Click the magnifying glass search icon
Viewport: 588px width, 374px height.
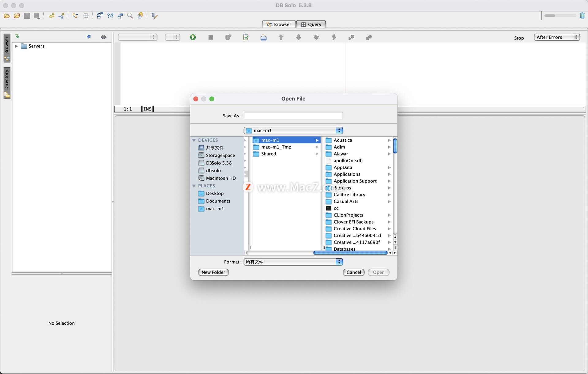(130, 16)
